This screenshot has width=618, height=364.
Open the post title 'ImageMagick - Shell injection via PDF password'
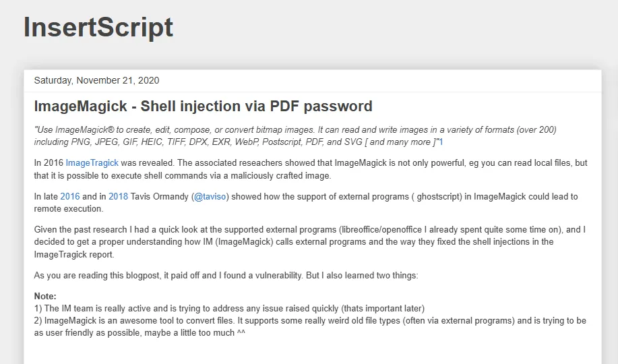click(x=203, y=106)
